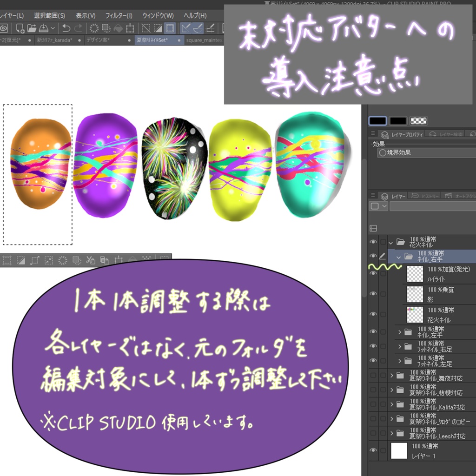The image size is (476, 476).
Task: Open the Layer palette hamburger menu icon
Action: point(372,195)
